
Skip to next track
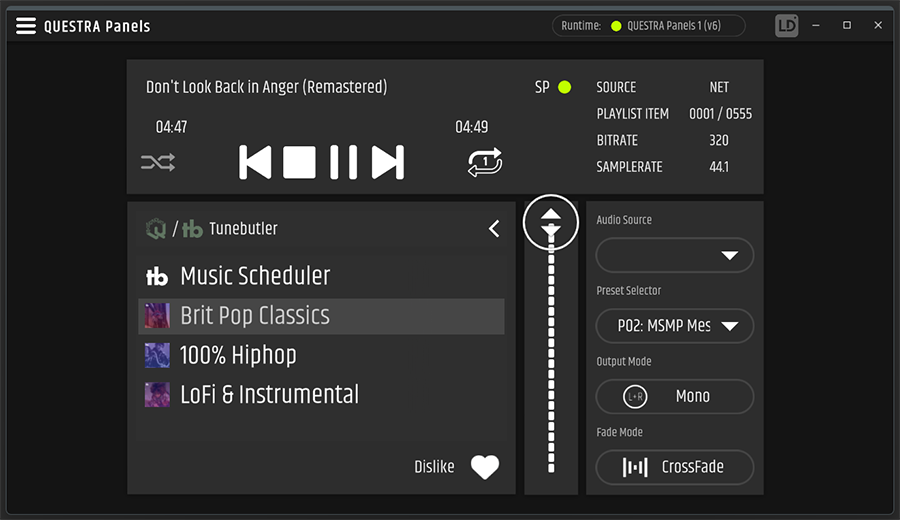[388, 162]
